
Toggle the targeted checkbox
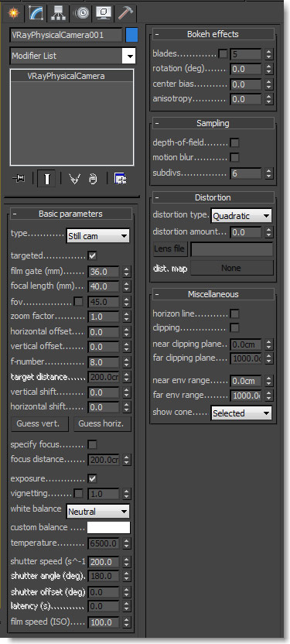click(92, 256)
